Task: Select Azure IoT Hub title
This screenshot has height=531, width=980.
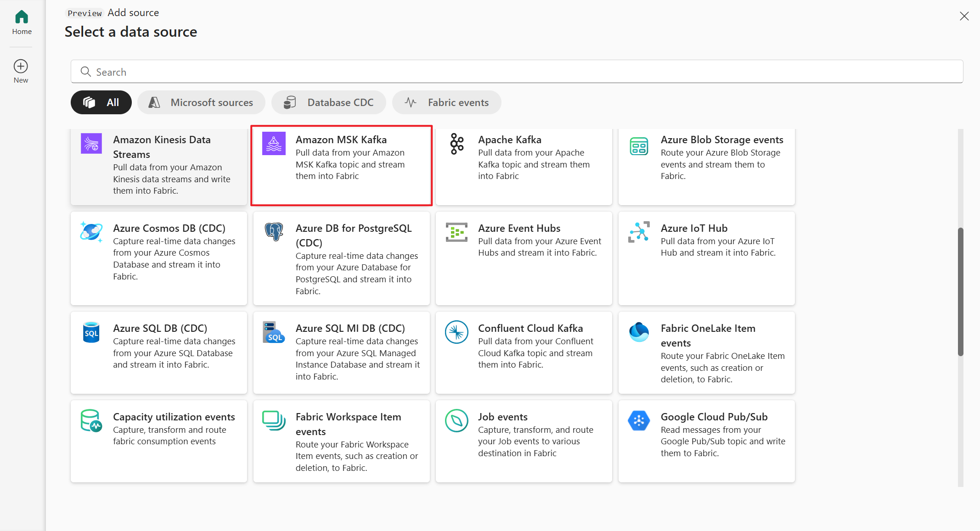Action: [694, 228]
